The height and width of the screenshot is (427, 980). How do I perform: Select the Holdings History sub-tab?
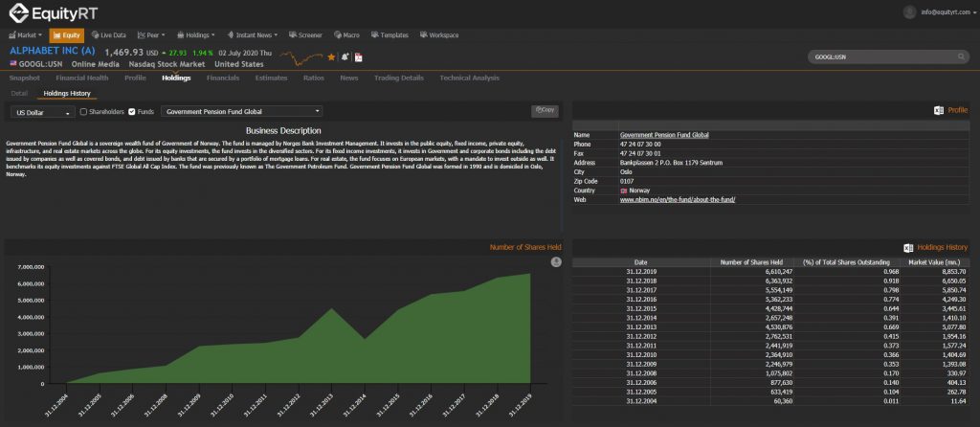(67, 94)
